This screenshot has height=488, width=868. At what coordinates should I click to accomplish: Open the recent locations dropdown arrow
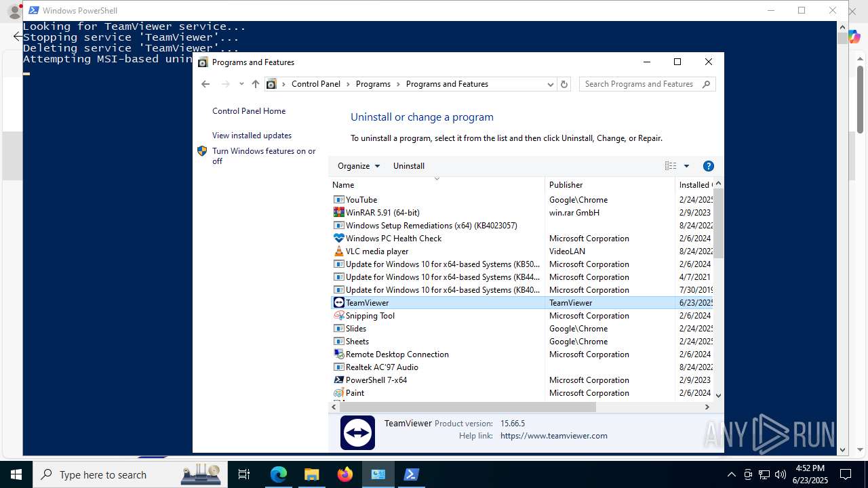coord(241,84)
